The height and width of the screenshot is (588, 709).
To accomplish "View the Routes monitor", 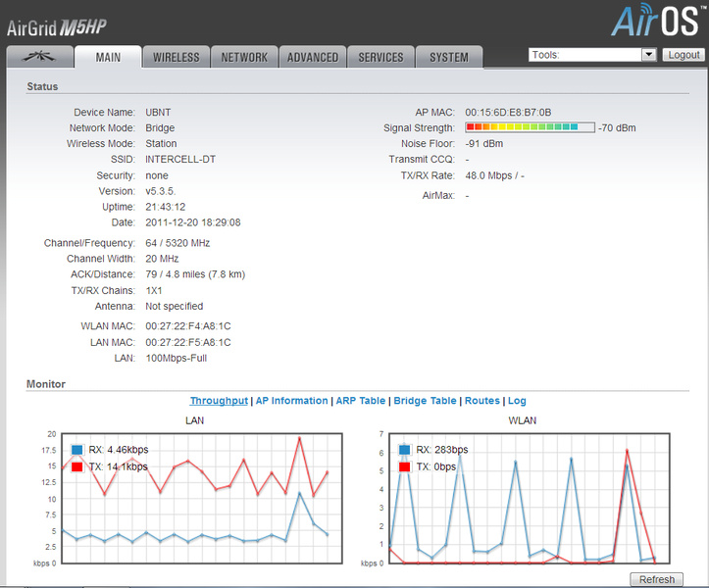I will point(482,401).
